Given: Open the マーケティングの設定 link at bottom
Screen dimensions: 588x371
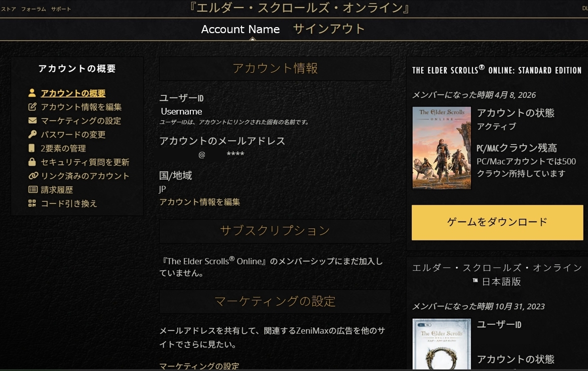Looking at the screenshot, I should (x=199, y=366).
